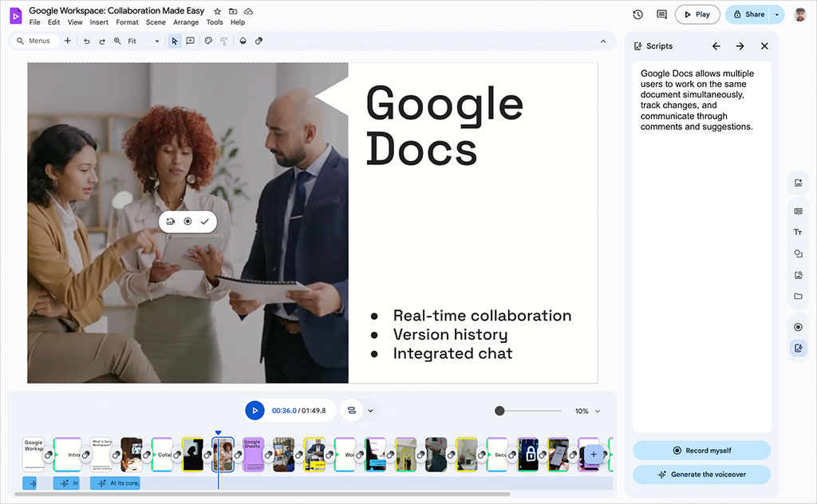Click Record myself button

[x=701, y=451]
